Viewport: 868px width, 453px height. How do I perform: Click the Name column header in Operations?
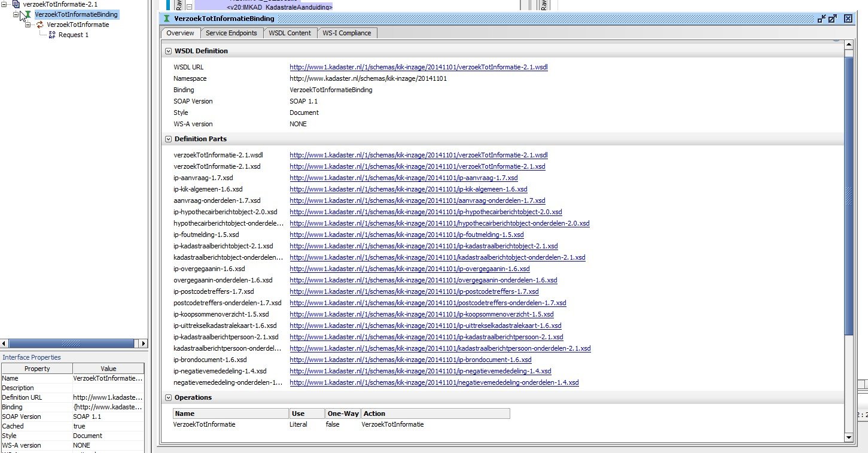[230, 414]
